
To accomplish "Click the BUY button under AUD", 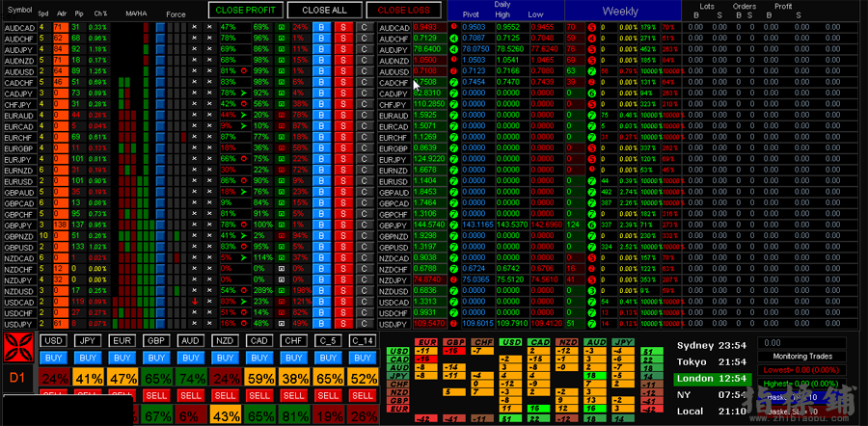I will (190, 358).
